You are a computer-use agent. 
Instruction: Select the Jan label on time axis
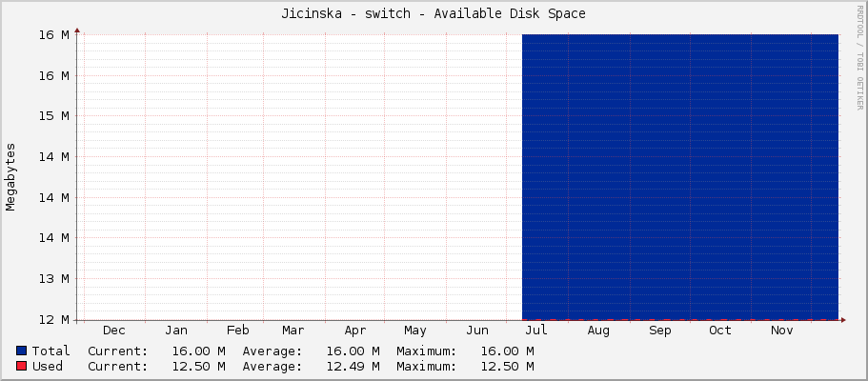(175, 331)
